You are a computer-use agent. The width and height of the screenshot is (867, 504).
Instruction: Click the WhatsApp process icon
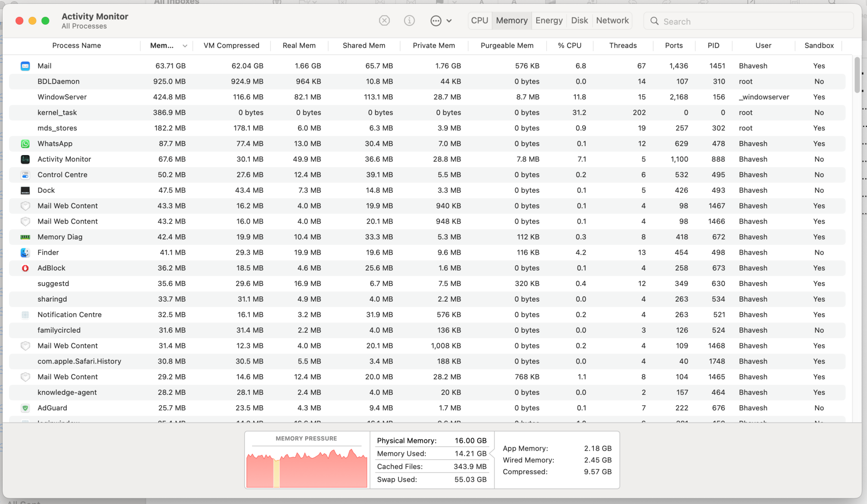click(x=25, y=143)
